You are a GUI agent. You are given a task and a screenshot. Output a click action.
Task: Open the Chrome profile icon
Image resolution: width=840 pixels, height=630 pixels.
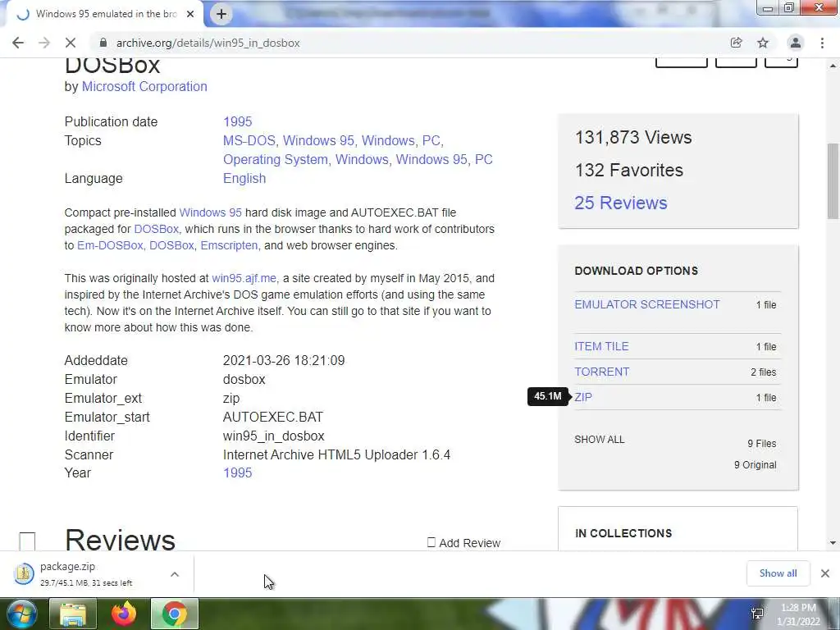click(796, 43)
